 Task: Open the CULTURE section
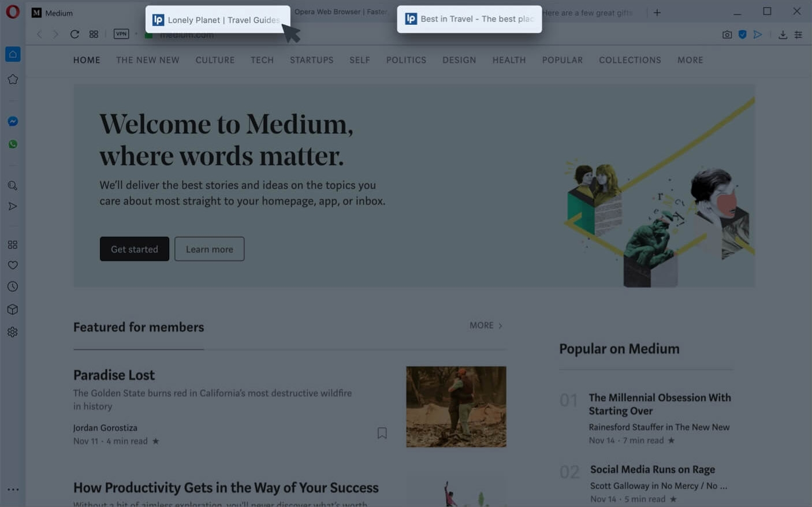(215, 60)
